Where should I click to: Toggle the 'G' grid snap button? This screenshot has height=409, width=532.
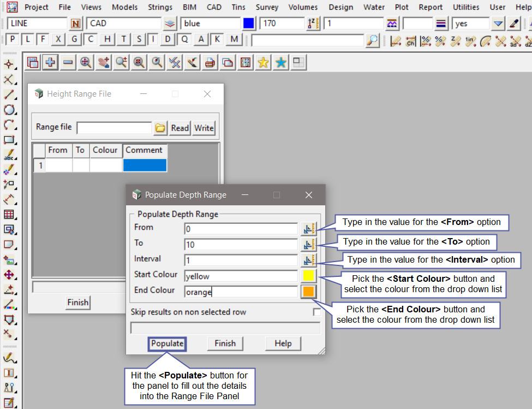click(74, 39)
